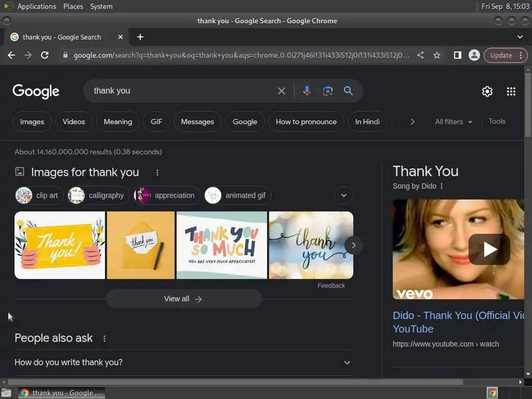Open options beside People also ask
The height and width of the screenshot is (399, 532).
(104, 339)
